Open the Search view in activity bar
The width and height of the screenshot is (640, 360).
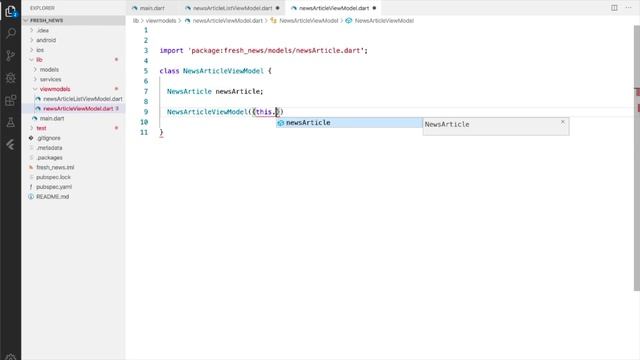pos(11,33)
